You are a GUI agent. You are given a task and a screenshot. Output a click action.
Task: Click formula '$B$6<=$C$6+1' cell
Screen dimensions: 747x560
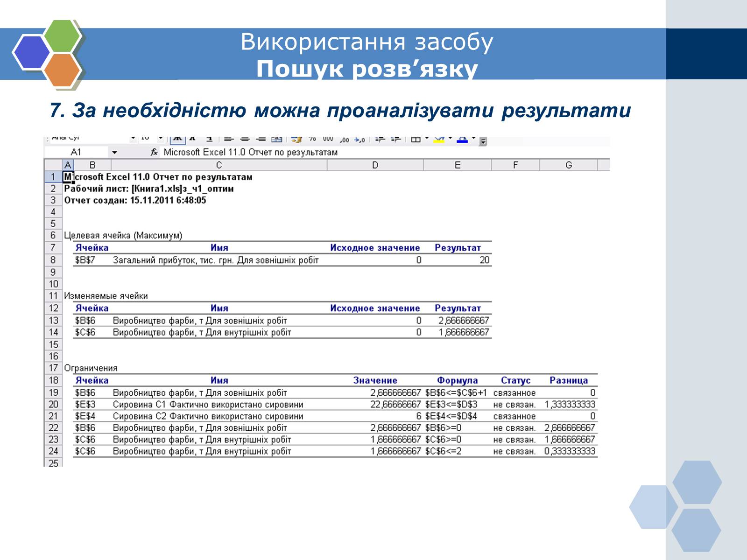point(456,392)
